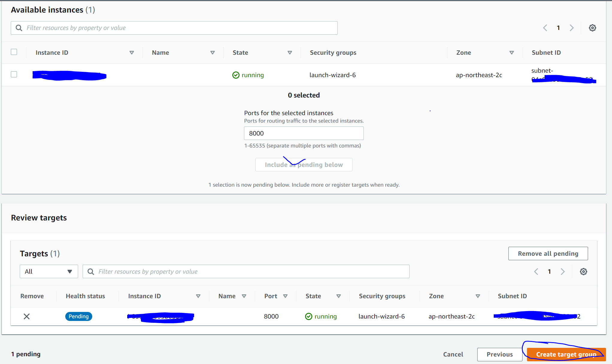The image size is (612, 364).
Task: Click Cancel link at bottom
Action: pyautogui.click(x=453, y=354)
